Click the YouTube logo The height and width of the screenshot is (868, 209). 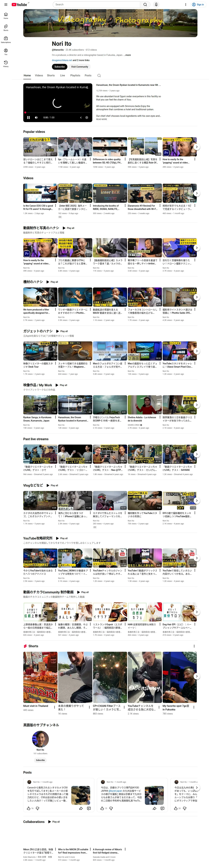tap(19, 4)
